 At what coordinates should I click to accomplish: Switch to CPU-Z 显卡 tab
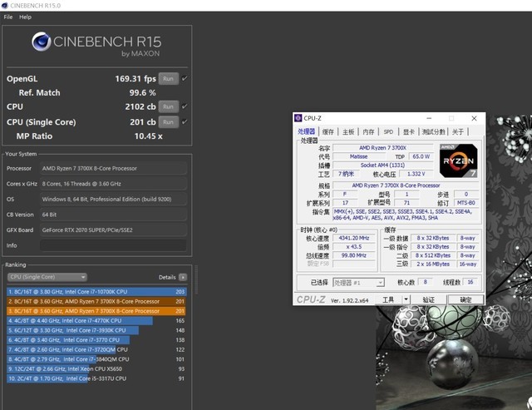pyautogui.click(x=408, y=132)
